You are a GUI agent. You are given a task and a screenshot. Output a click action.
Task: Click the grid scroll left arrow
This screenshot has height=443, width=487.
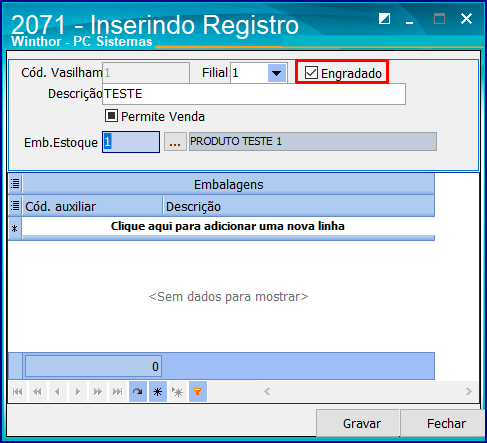267,391
